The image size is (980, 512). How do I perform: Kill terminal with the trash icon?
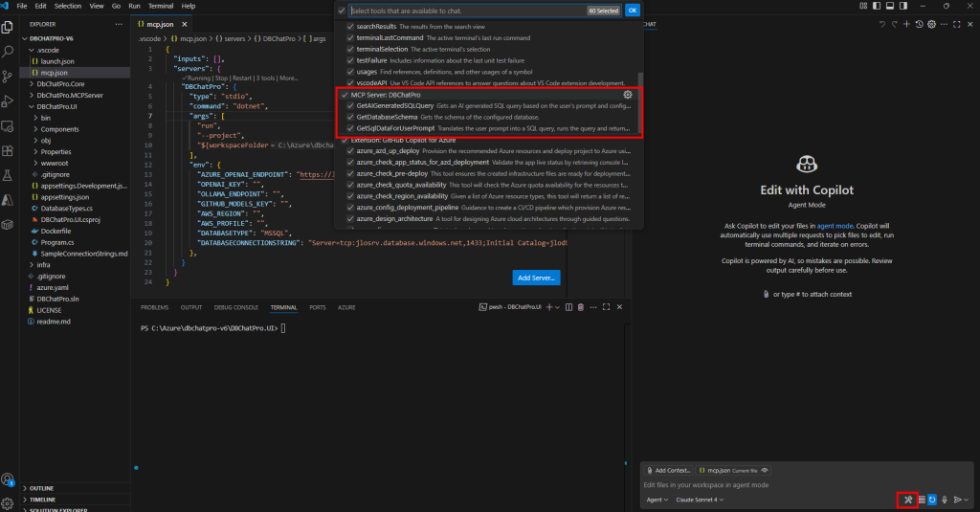pos(581,307)
